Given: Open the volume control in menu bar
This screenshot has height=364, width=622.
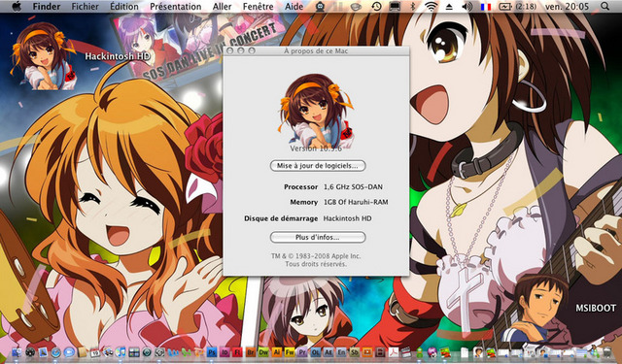Looking at the screenshot, I should pos(467,7).
